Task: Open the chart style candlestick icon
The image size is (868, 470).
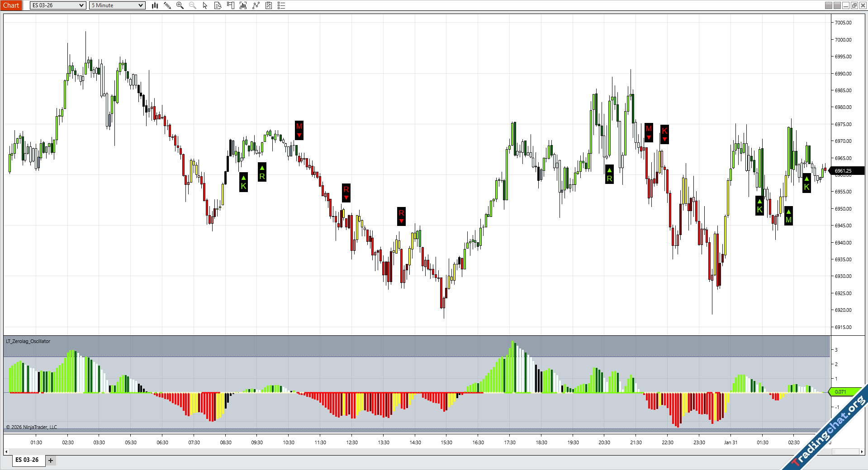Action: pyautogui.click(x=155, y=5)
